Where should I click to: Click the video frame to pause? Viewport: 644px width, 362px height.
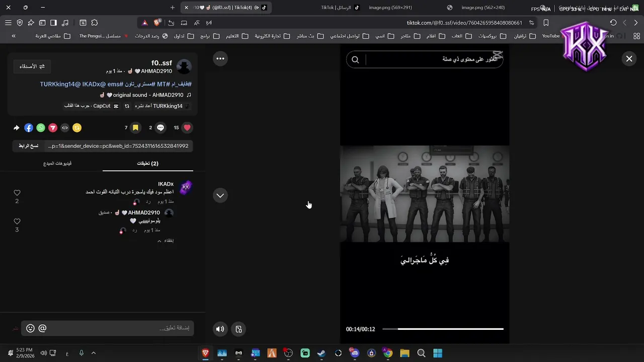pyautogui.click(x=425, y=194)
